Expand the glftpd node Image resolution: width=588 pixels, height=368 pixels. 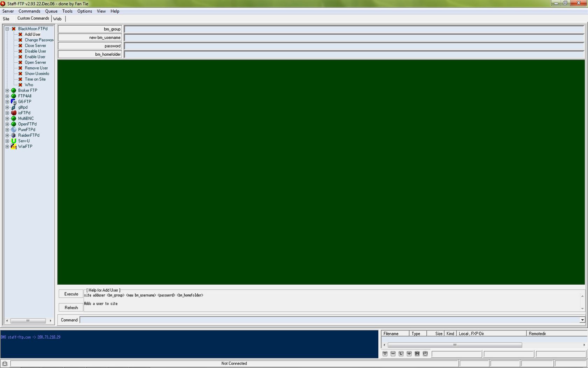click(7, 107)
